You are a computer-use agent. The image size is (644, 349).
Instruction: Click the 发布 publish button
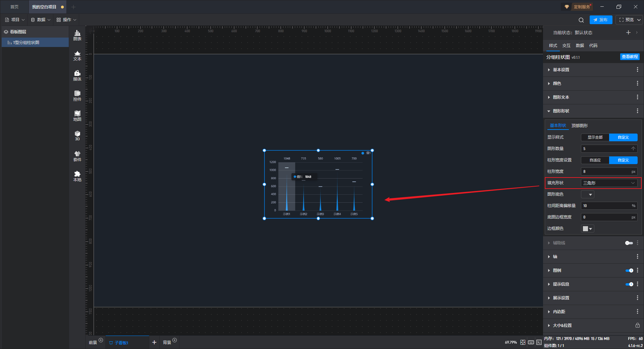click(x=601, y=20)
